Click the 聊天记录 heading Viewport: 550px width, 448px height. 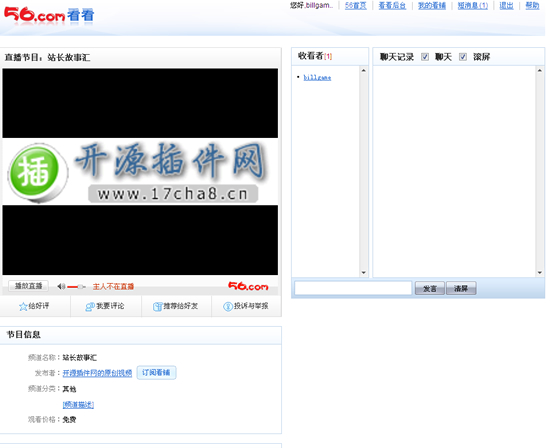click(x=397, y=57)
